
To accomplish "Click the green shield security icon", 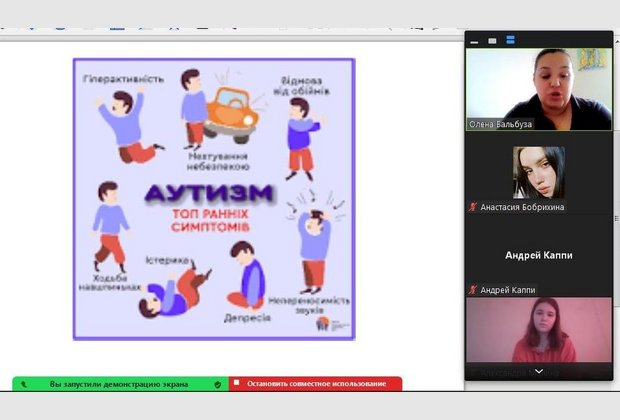I will 218,384.
